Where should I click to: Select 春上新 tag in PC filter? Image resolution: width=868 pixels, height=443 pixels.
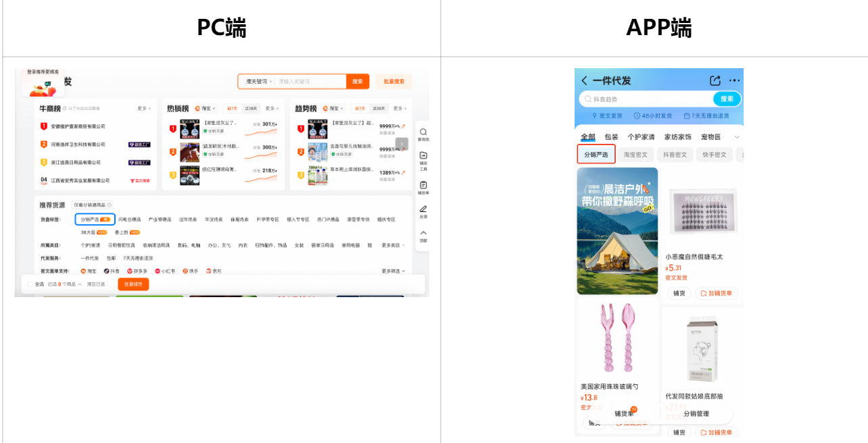click(127, 232)
